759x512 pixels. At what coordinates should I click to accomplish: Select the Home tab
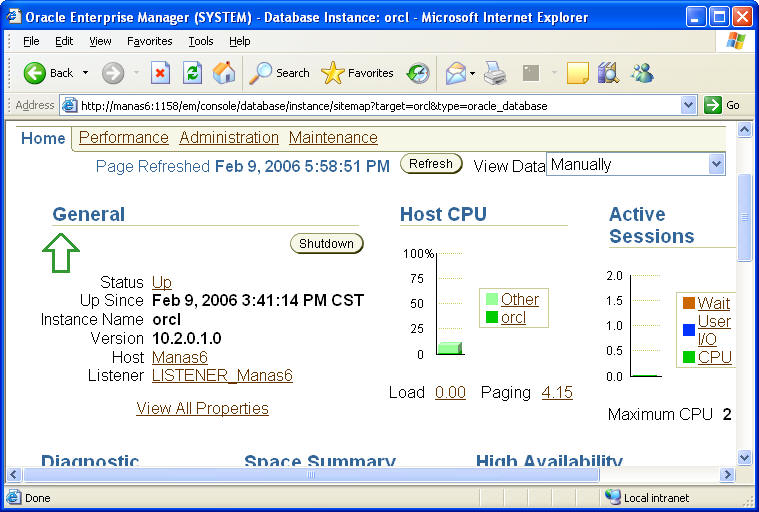[43, 138]
